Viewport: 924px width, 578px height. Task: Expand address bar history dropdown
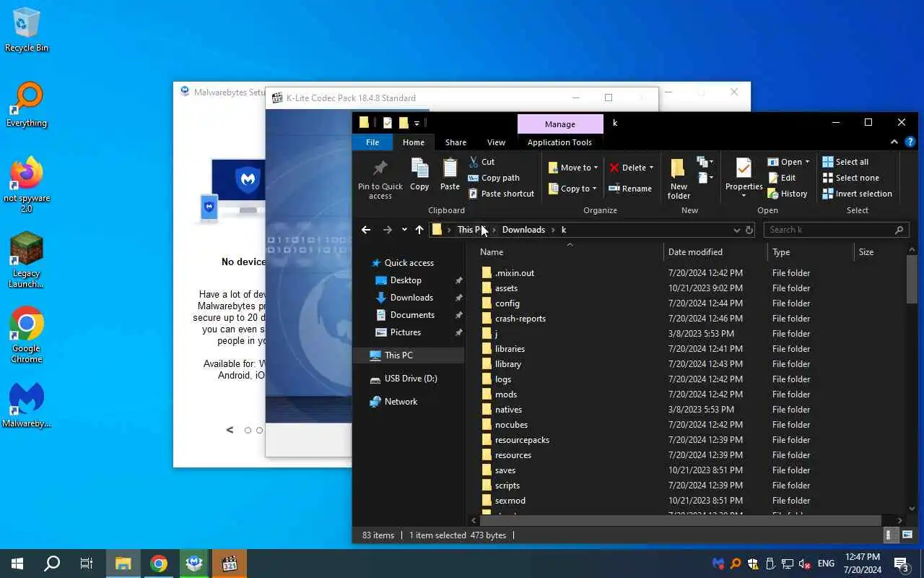coord(736,230)
